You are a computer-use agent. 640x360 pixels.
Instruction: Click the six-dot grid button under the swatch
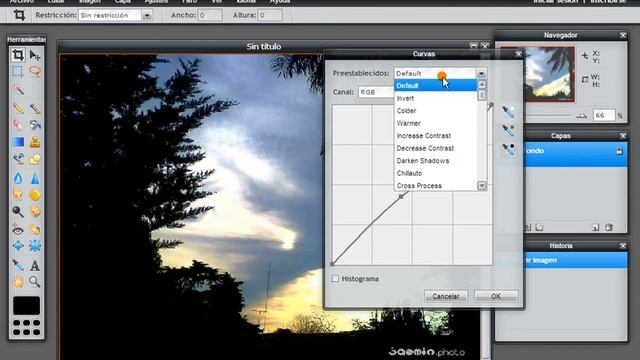coord(27,328)
